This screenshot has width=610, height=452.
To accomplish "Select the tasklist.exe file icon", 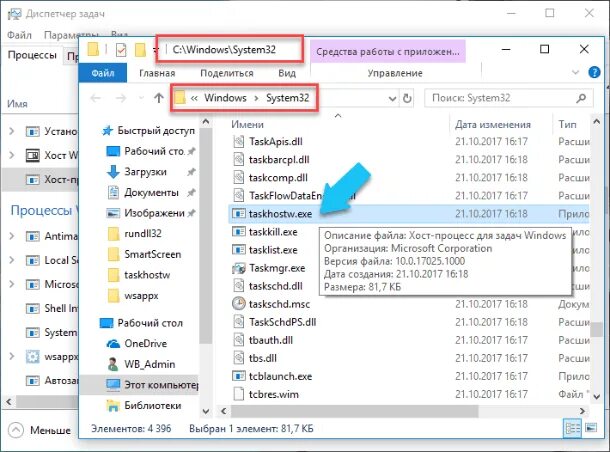I will pyautogui.click(x=238, y=250).
